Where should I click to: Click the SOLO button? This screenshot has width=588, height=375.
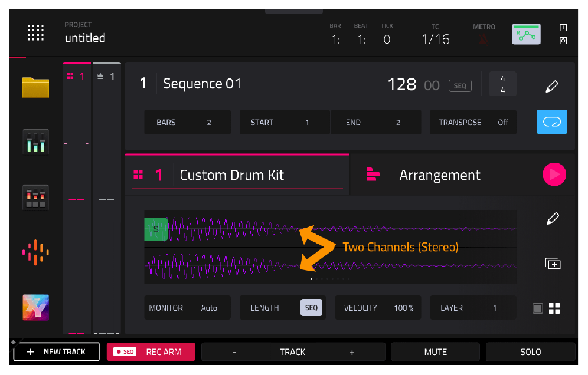click(x=531, y=352)
